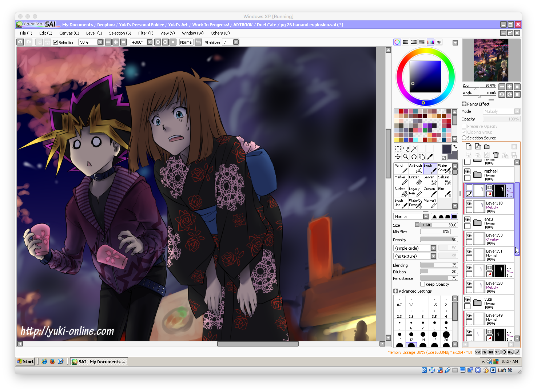Select the Lasso tool

tap(406, 149)
